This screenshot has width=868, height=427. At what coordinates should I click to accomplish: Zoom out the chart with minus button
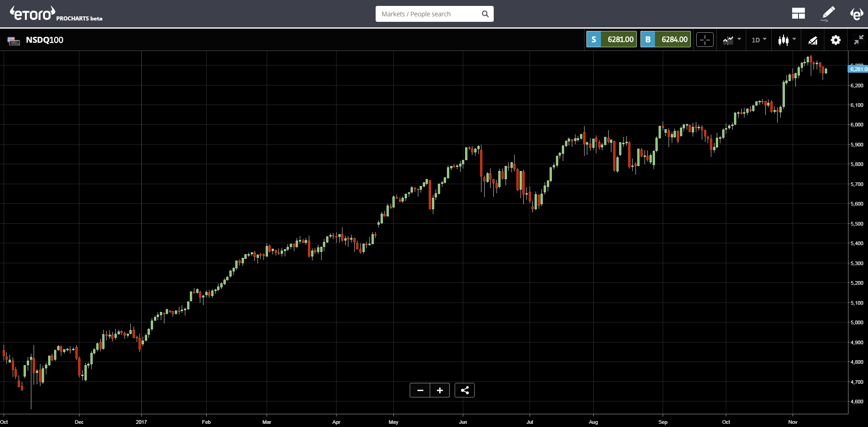click(420, 390)
